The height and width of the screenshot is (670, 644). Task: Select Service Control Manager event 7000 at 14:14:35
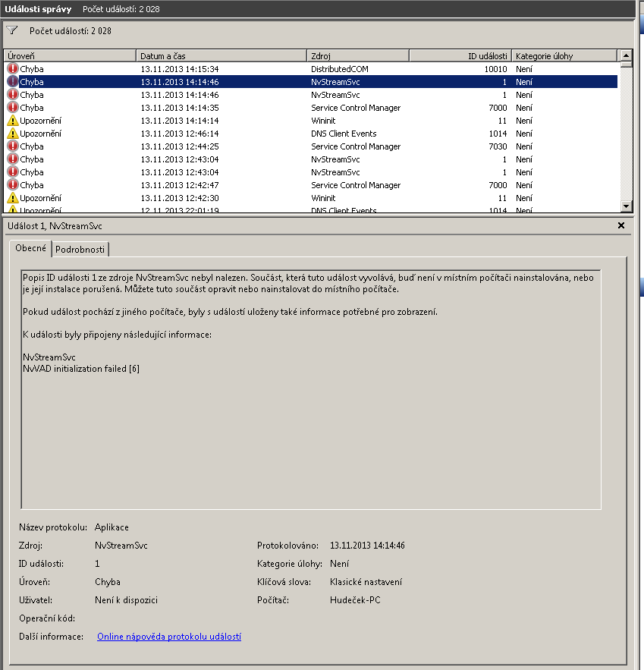[312, 107]
